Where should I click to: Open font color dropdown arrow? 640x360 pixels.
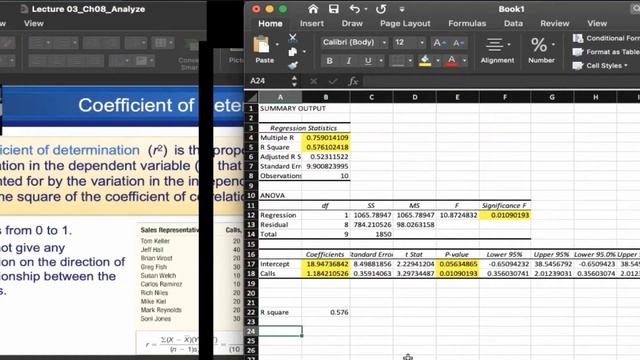pyautogui.click(x=464, y=61)
